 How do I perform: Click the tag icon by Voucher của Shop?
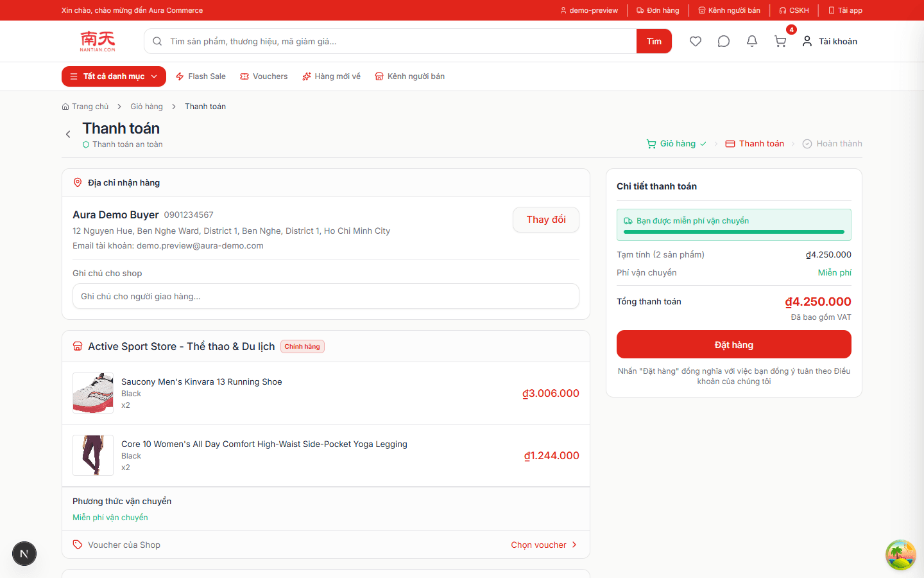(78, 545)
